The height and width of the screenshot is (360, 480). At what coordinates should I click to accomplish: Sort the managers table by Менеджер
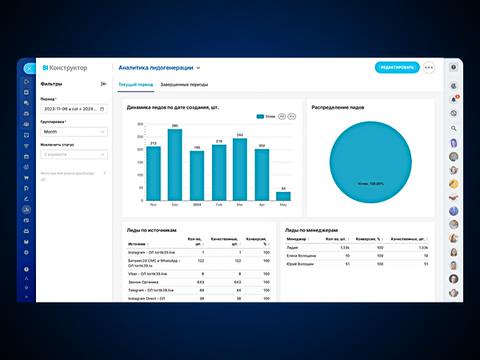tap(298, 239)
